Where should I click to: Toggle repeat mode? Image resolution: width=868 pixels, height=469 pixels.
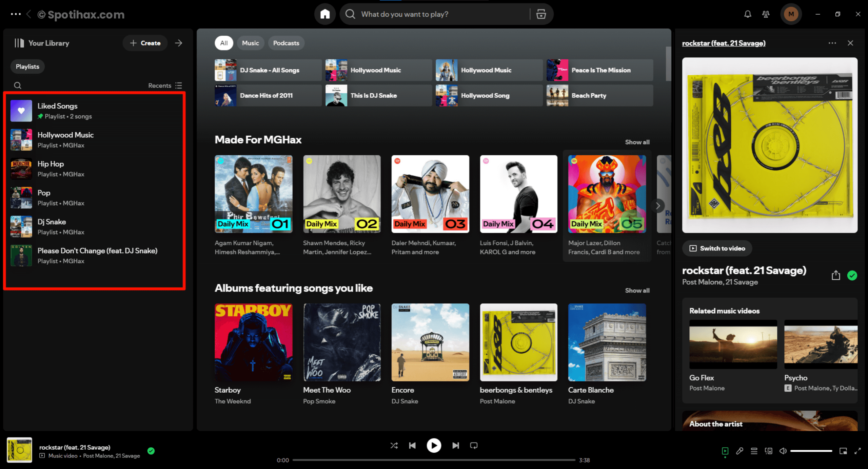pos(474,445)
